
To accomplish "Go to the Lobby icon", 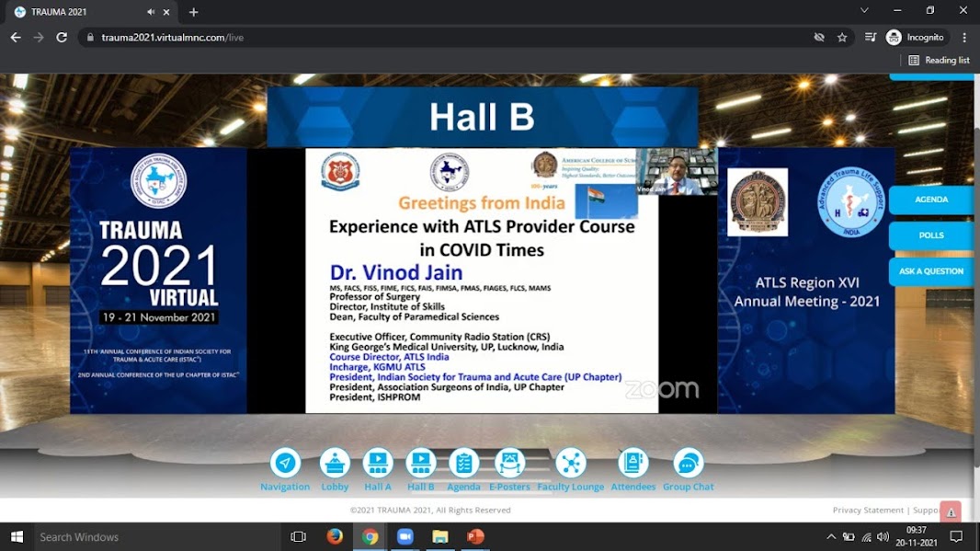I will pyautogui.click(x=335, y=463).
